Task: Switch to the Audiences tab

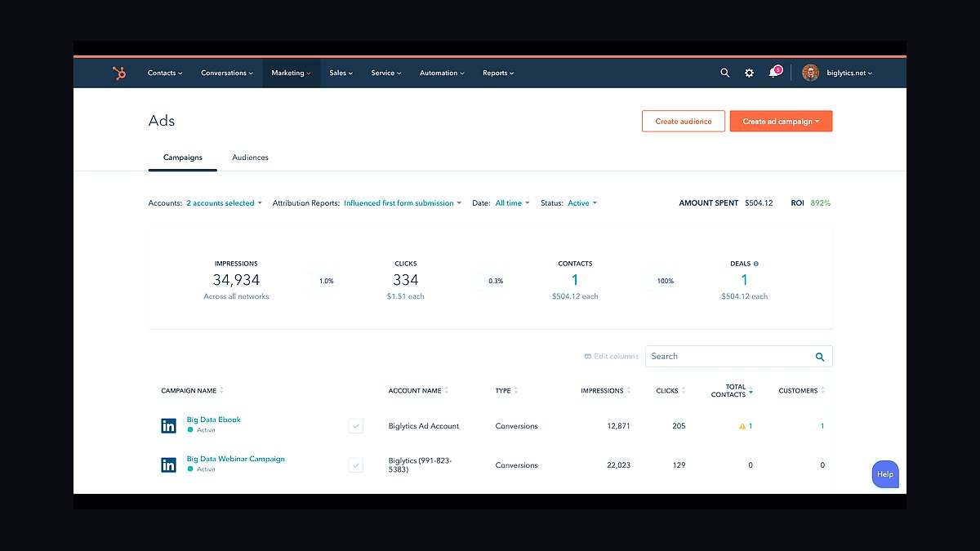Action: [250, 158]
